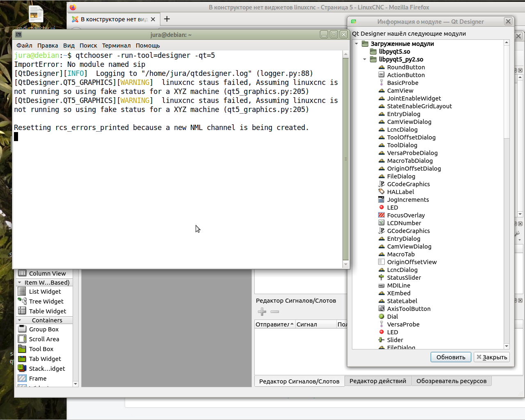
Task: Select the GCodeGraphics entry above HALLabel
Action: [x=408, y=184]
